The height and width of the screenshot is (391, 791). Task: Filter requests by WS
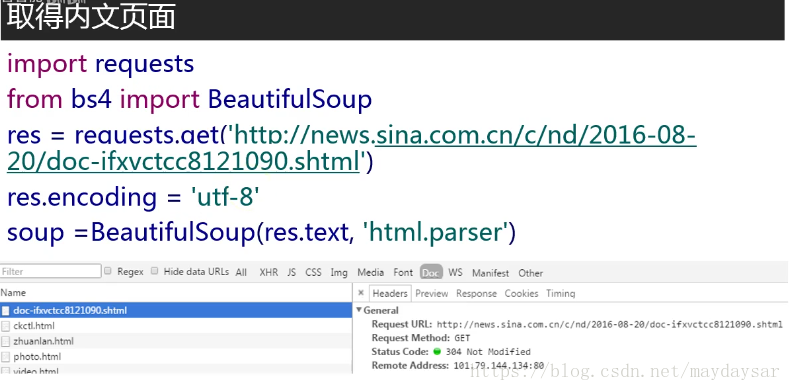point(455,272)
